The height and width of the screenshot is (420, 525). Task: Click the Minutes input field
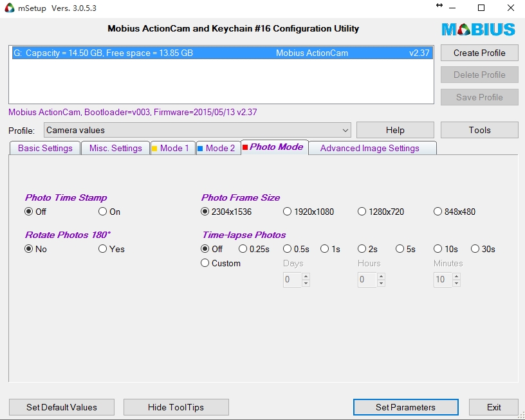click(443, 279)
